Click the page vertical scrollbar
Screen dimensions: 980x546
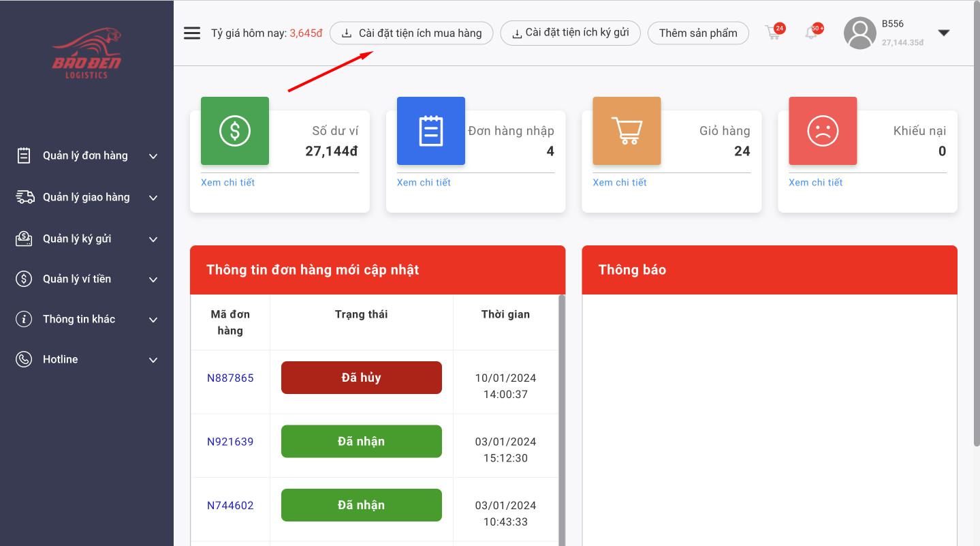(976, 225)
